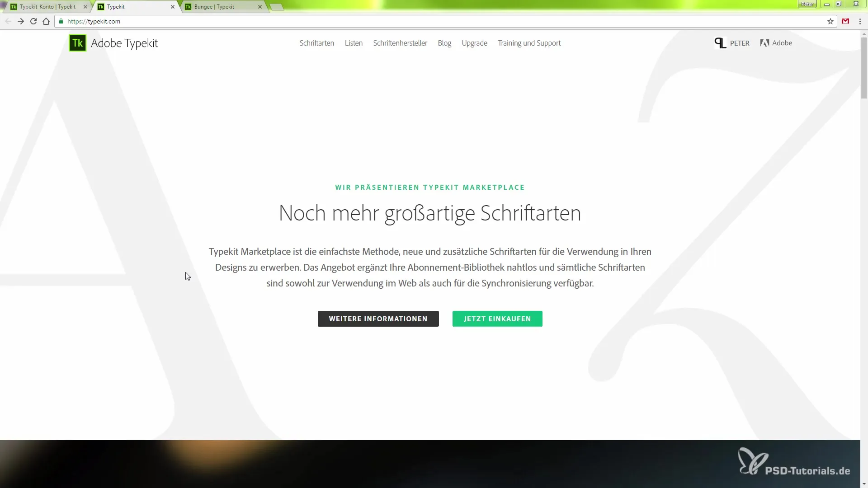Open the Schriftarten menu item
Image resolution: width=868 pixels, height=488 pixels.
(x=316, y=43)
